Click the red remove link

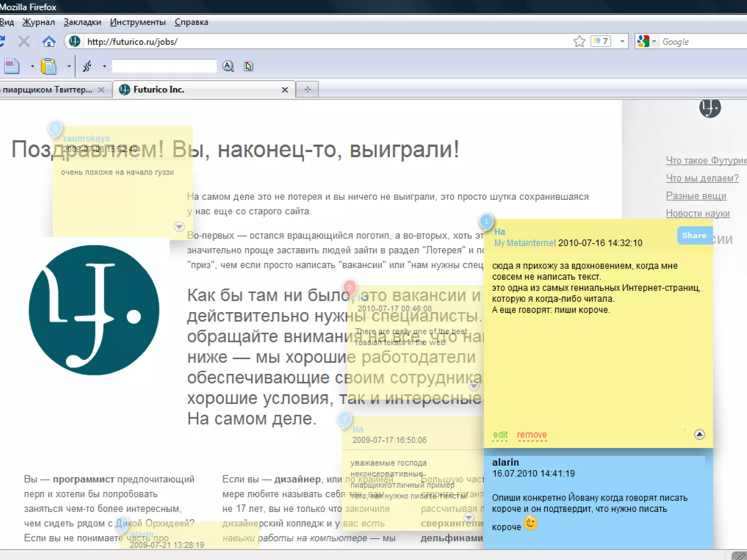532,435
